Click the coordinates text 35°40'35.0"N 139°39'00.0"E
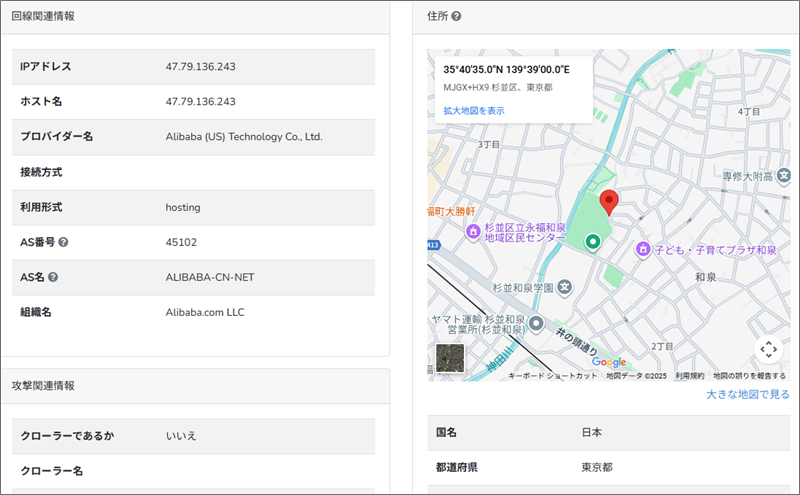This screenshot has height=495, width=800. click(x=506, y=69)
